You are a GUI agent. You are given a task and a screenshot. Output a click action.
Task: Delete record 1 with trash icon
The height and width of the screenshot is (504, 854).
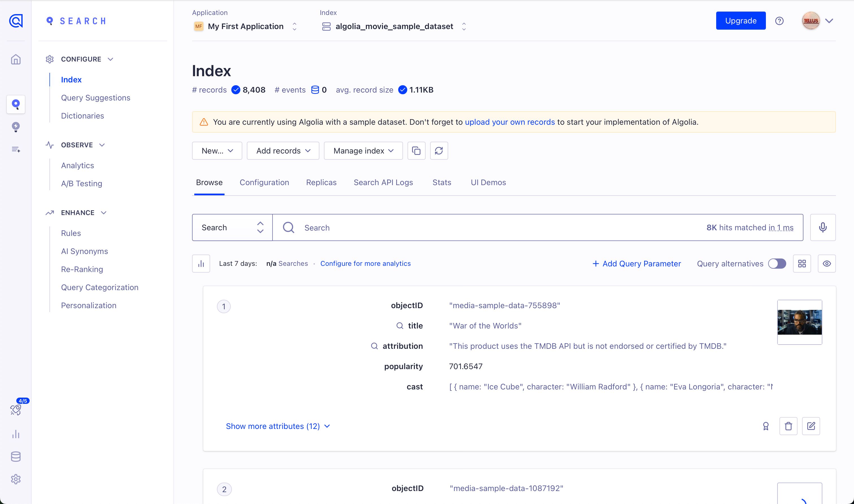788,426
